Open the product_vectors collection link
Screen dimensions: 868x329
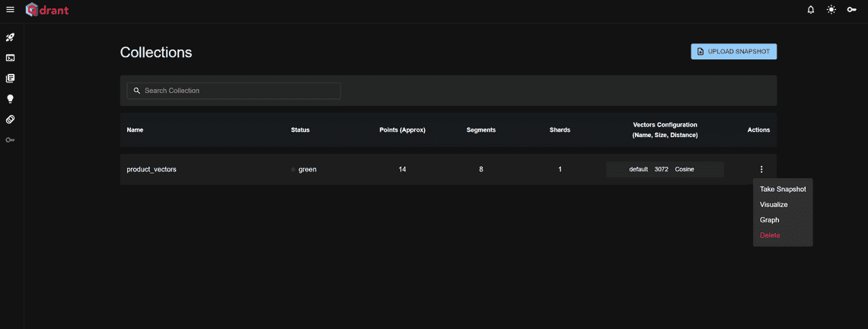152,169
